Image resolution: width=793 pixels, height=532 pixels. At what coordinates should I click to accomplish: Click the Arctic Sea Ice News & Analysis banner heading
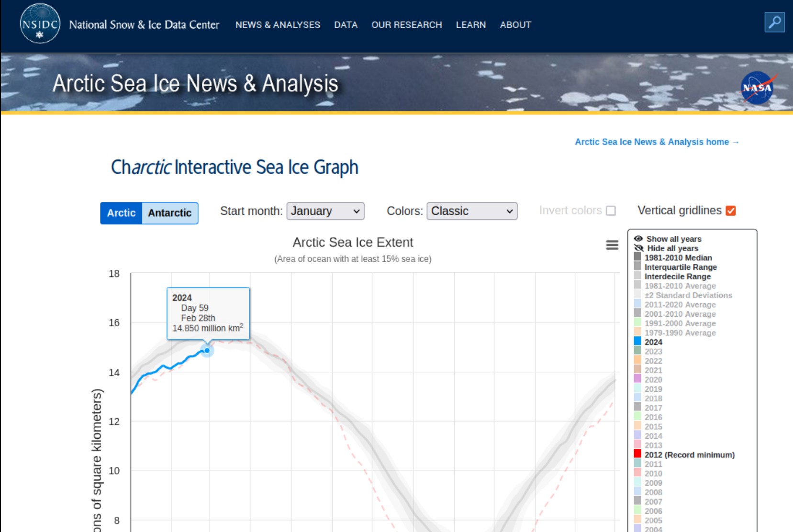click(195, 83)
